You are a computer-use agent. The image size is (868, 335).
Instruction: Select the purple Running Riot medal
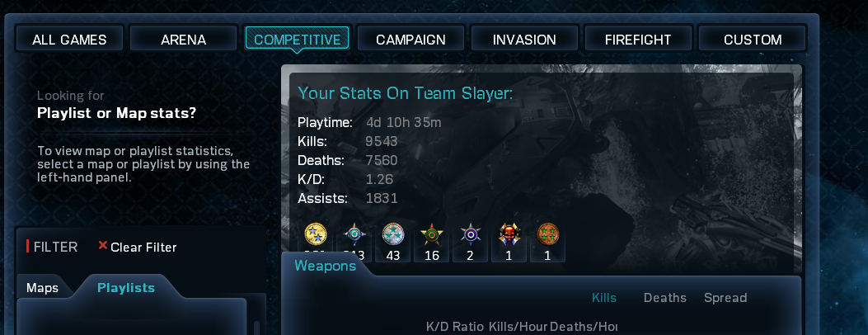(x=471, y=234)
